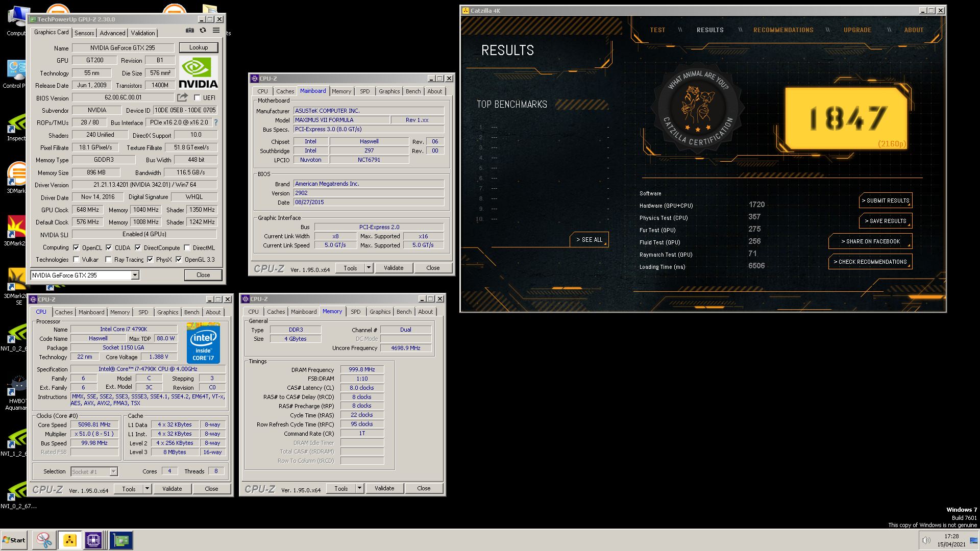Toggle the DirectCompute checkbox

pos(138,248)
